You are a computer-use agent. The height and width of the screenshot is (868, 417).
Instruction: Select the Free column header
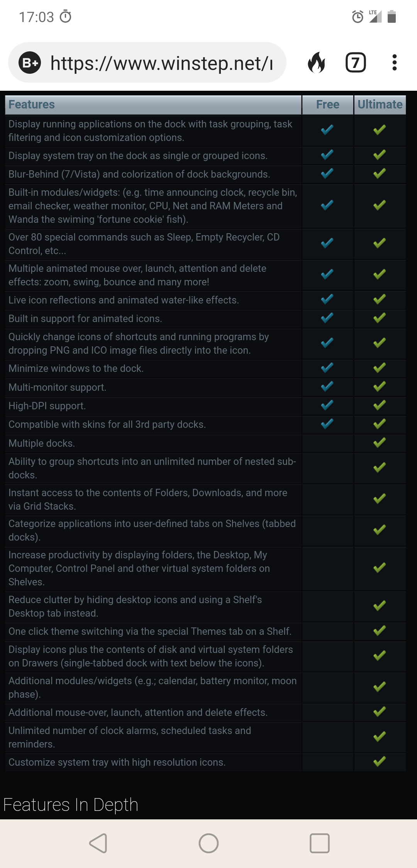point(327,105)
